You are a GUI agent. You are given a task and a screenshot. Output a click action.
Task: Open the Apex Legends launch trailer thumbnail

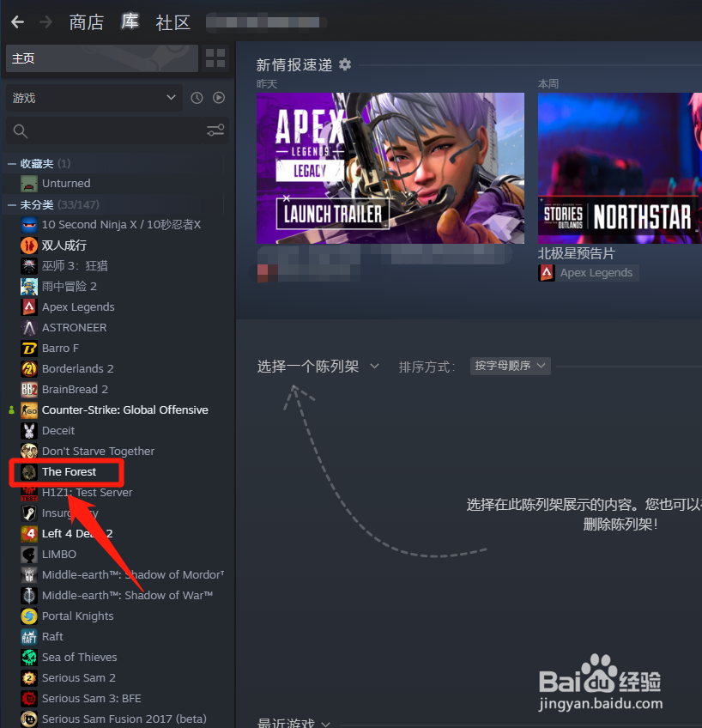(390, 168)
